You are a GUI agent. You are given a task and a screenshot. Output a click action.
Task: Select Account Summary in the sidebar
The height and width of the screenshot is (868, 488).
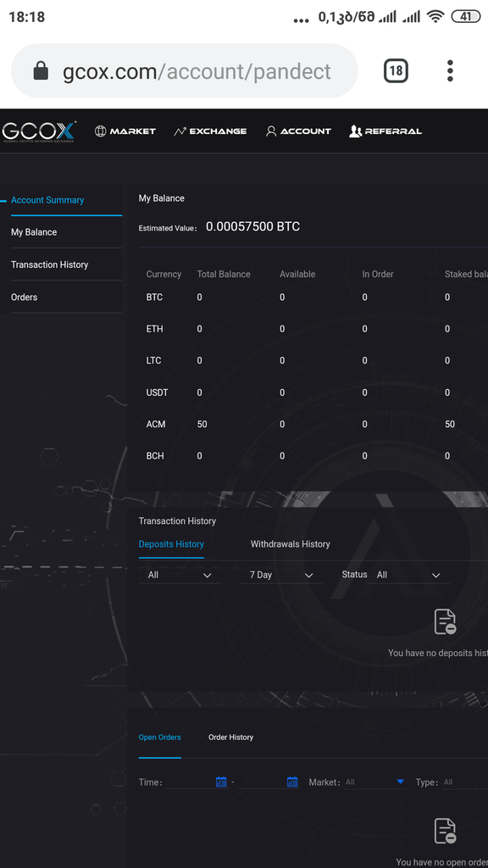pos(47,200)
